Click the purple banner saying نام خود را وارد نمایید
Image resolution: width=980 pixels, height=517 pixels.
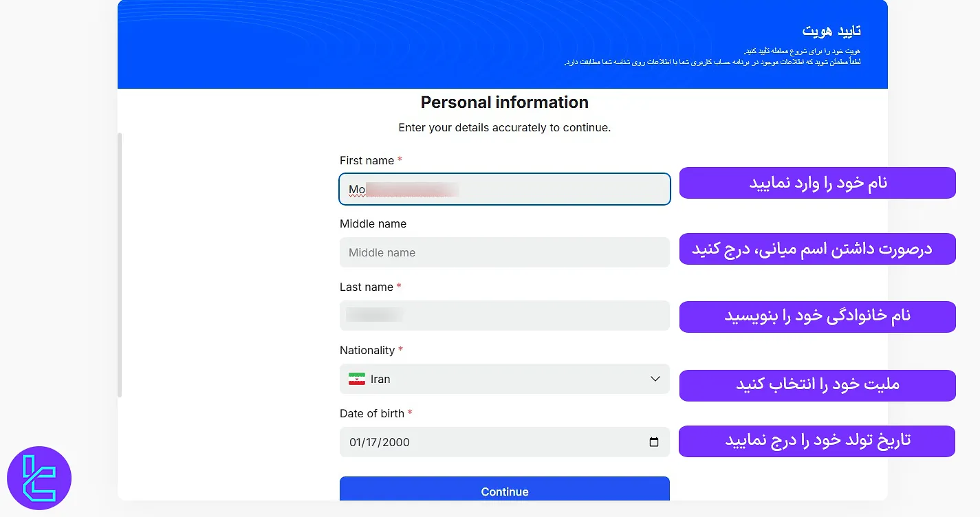pyautogui.click(x=817, y=183)
